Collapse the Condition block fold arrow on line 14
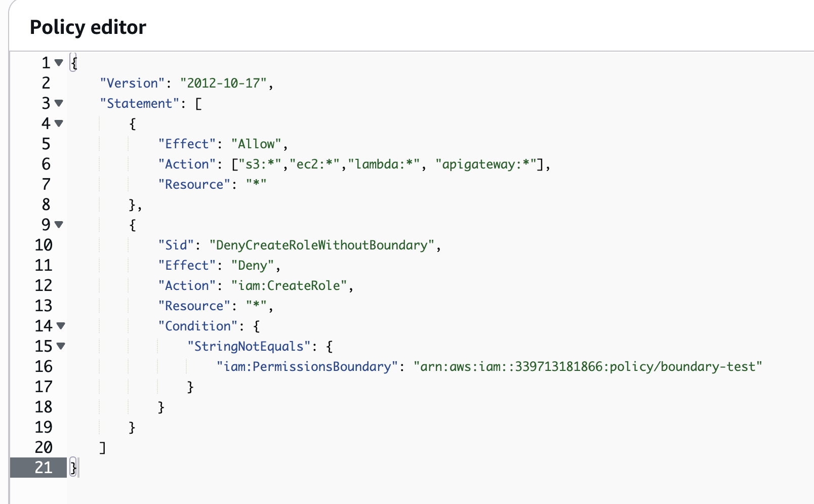The width and height of the screenshot is (814, 504). (x=61, y=326)
